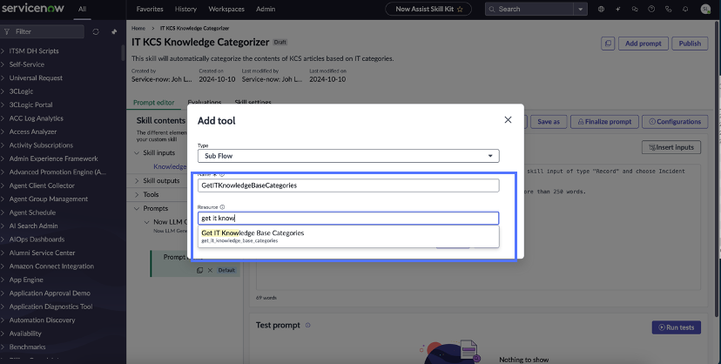721x364 pixels.
Task: Click the Now Assist Skill Kit pill
Action: (x=429, y=9)
